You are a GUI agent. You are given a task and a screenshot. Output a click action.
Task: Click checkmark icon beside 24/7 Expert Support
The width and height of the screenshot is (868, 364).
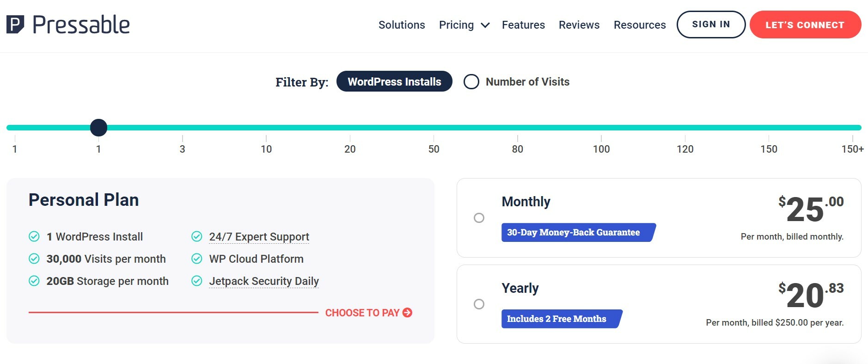pos(197,237)
